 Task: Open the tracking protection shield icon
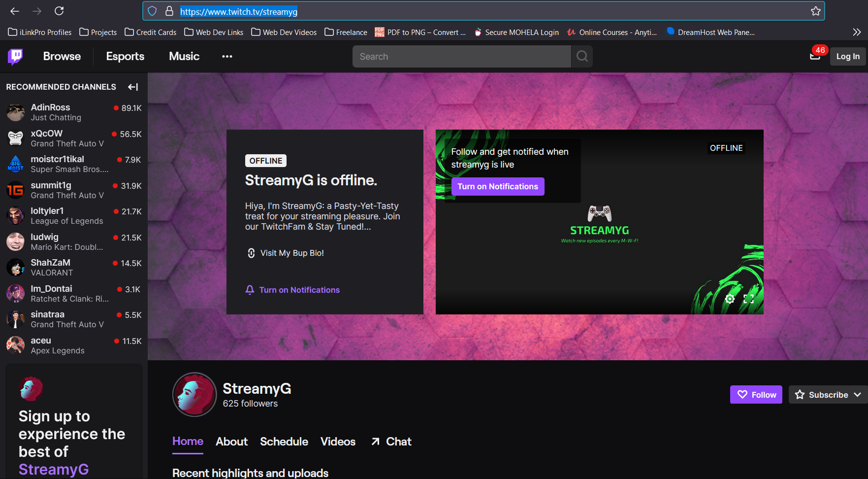pos(152,11)
